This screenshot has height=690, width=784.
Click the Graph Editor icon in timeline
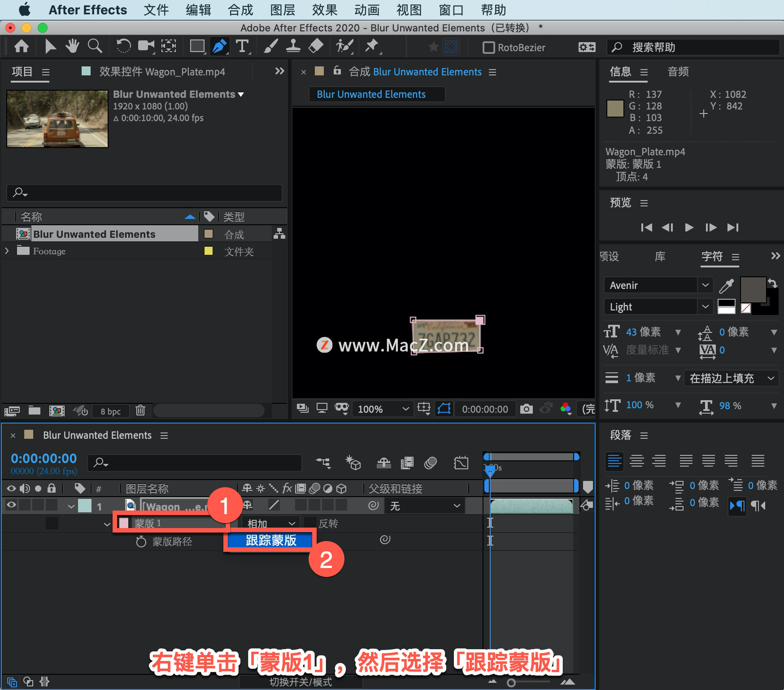pos(461,463)
